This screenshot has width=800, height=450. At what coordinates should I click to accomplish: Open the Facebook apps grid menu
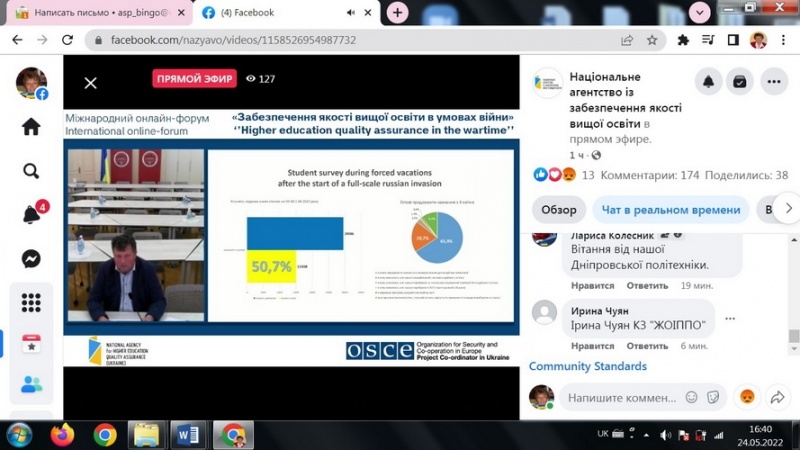(x=31, y=302)
